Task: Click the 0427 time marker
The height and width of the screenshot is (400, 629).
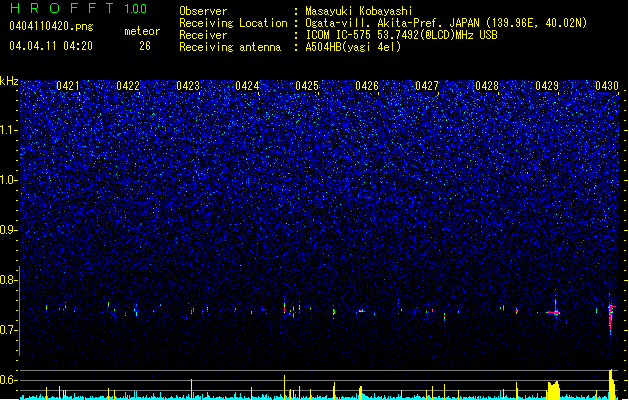Action: coord(427,86)
